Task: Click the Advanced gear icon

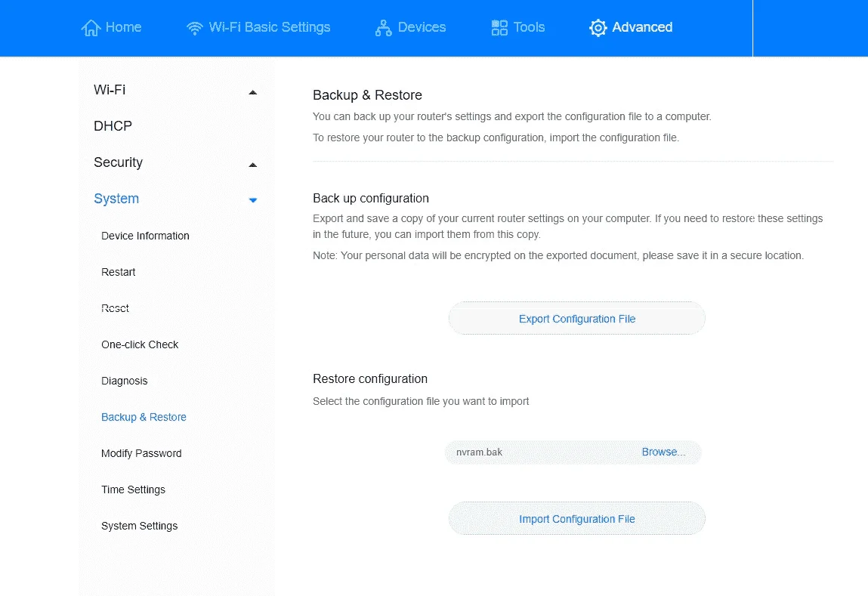Action: coord(598,28)
